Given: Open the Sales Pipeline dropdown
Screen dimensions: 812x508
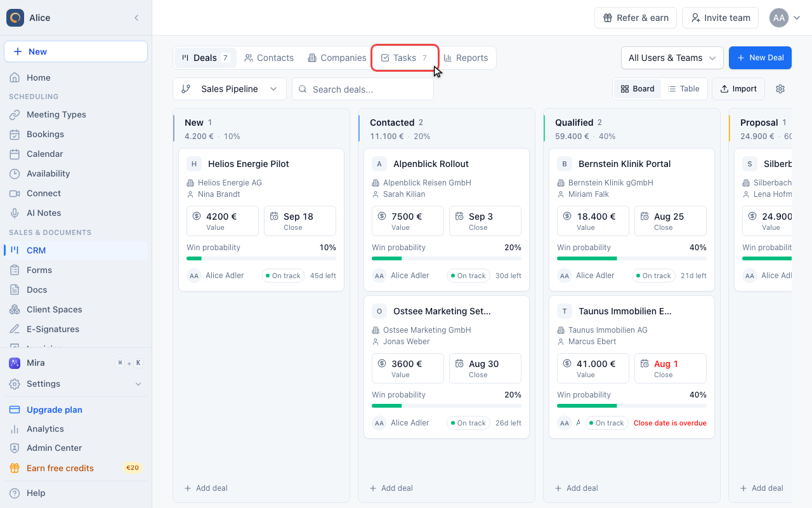Looking at the screenshot, I should coord(230,89).
